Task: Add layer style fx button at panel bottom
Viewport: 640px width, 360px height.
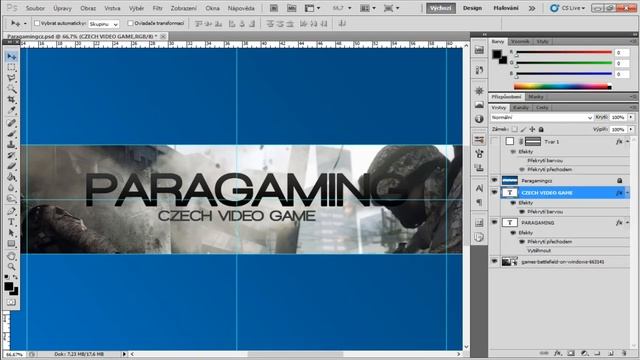Action: coord(557,353)
